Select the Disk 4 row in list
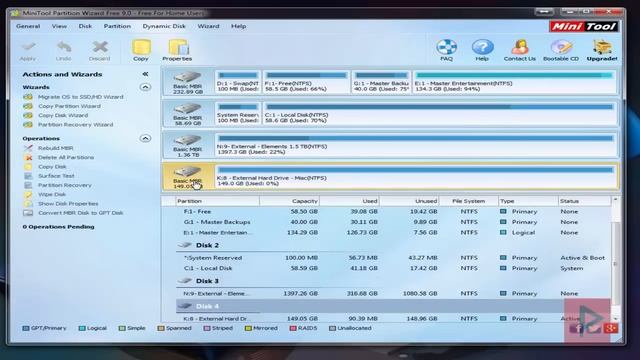 (393, 306)
